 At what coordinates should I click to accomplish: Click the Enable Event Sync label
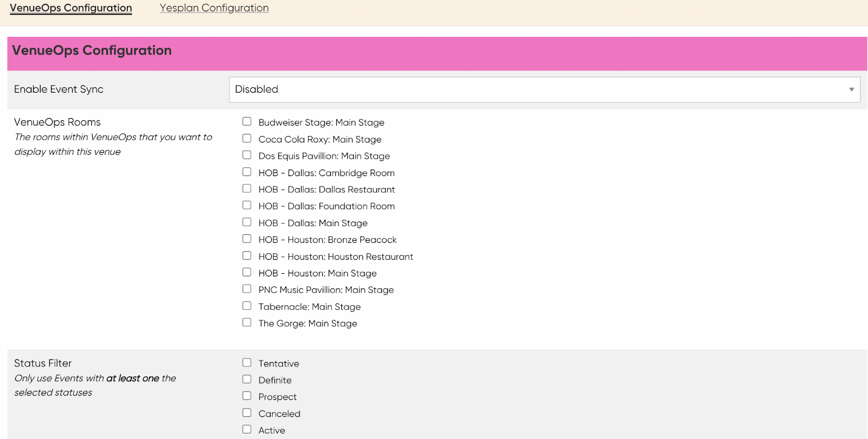point(59,89)
